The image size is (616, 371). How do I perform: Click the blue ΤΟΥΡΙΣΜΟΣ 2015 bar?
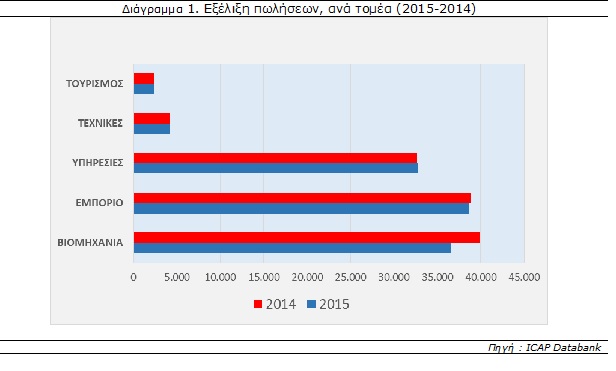[x=144, y=89]
